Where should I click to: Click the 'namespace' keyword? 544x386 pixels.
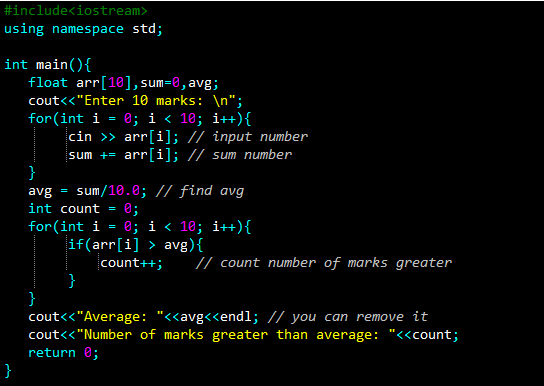pyautogui.click(x=88, y=29)
